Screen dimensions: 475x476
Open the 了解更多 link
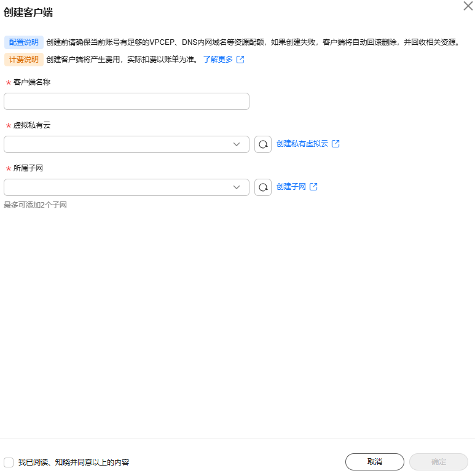coord(218,60)
